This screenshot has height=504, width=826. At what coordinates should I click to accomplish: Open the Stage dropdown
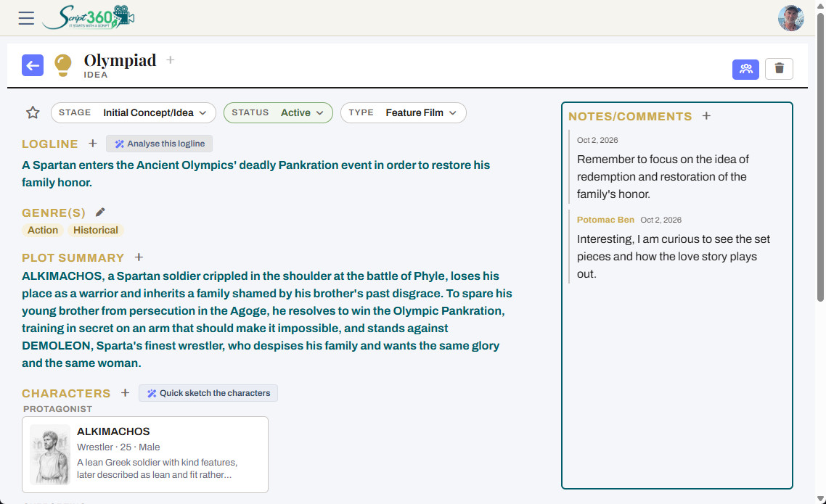point(134,112)
